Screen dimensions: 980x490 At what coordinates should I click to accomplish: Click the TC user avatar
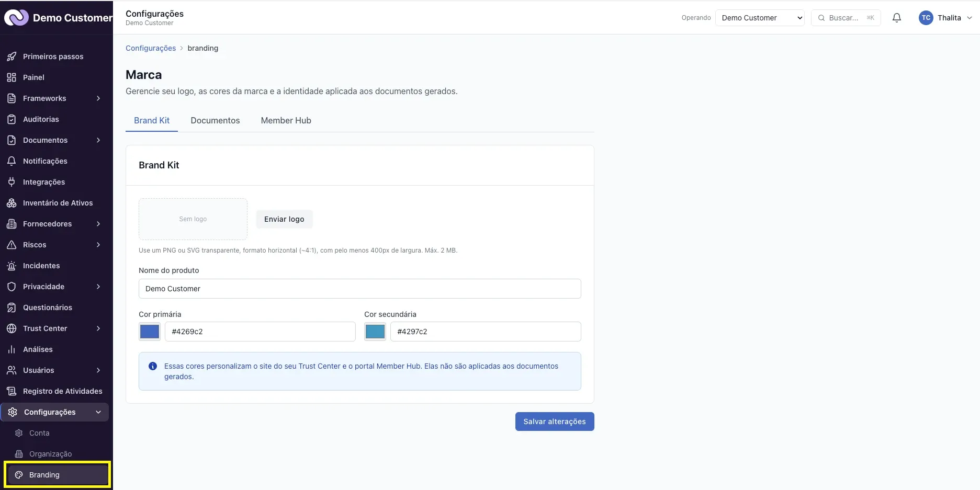click(x=926, y=18)
